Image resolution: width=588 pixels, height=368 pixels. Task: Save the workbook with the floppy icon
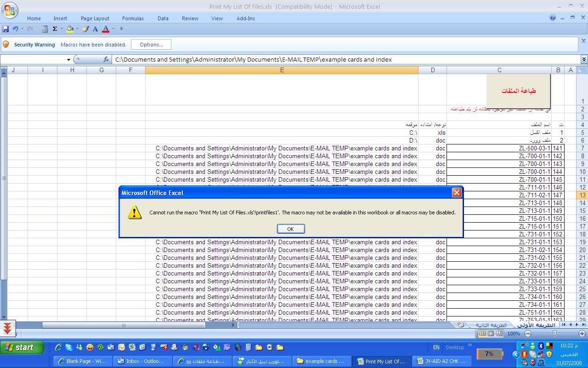coord(6,29)
